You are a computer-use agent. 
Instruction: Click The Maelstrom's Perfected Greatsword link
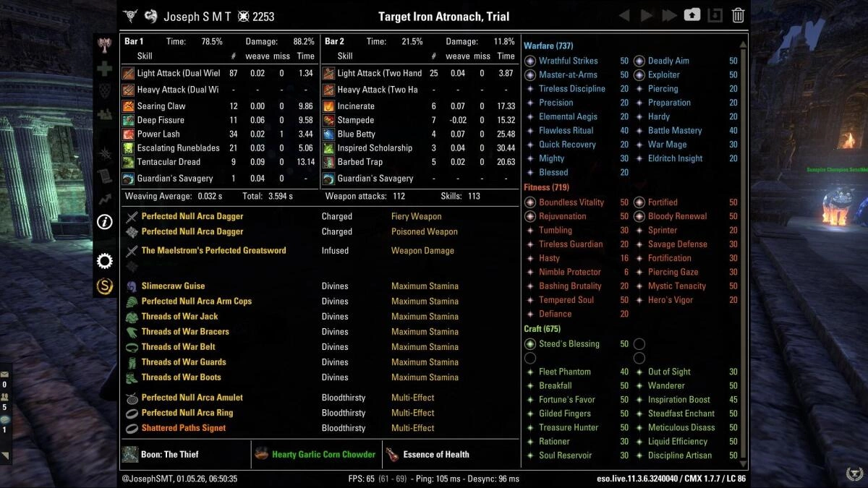click(213, 250)
